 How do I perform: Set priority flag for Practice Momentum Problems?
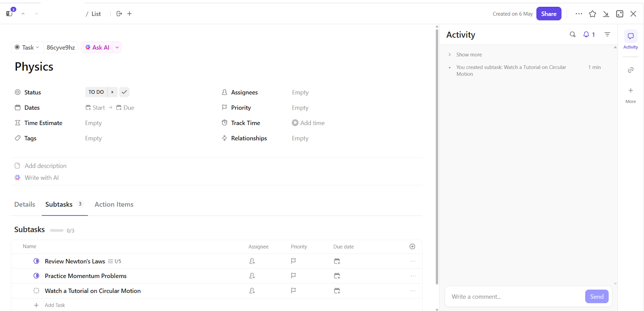[x=293, y=276]
